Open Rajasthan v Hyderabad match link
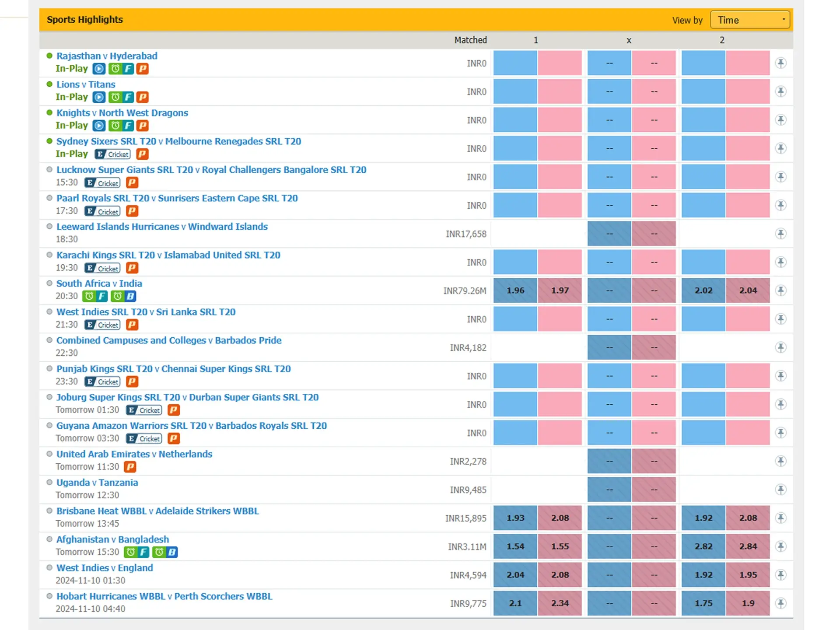Image resolution: width=840 pixels, height=630 pixels. coord(107,56)
